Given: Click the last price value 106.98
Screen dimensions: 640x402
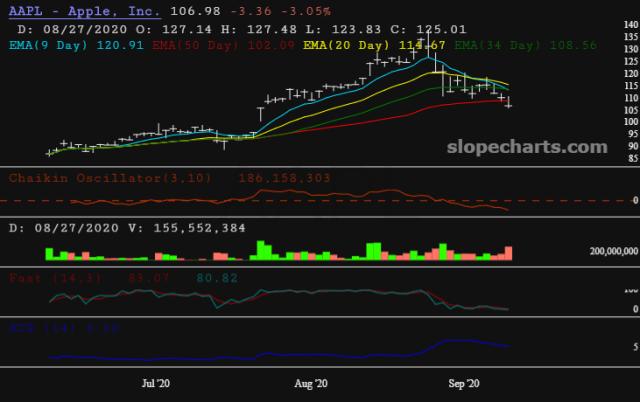Looking at the screenshot, I should click(x=196, y=11).
